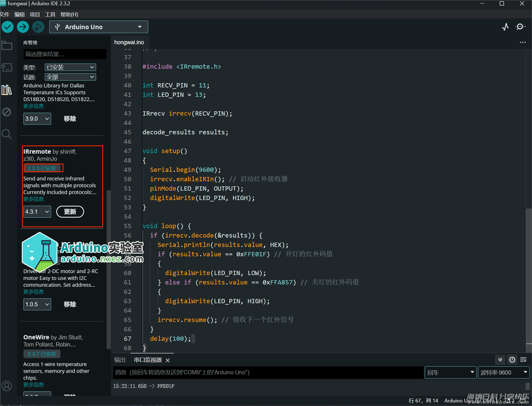Open the 工具 menu
Screen dimensions: 532x406
50,14
